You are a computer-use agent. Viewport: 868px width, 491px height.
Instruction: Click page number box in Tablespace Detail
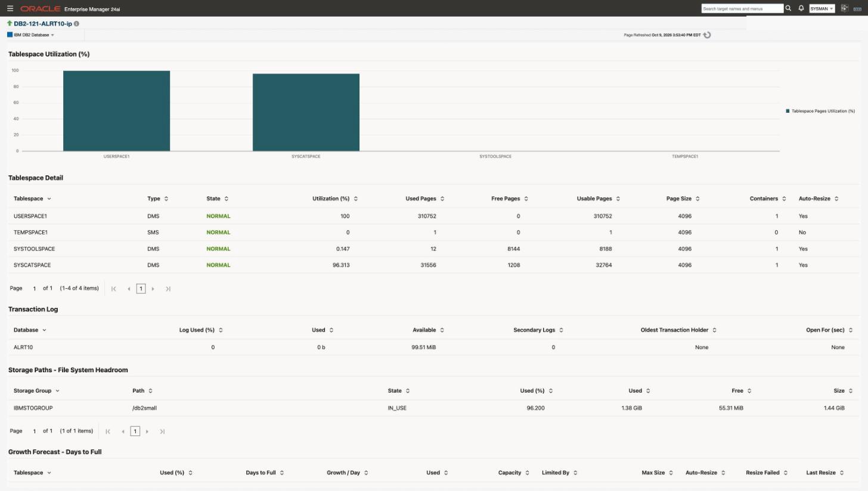coord(141,289)
